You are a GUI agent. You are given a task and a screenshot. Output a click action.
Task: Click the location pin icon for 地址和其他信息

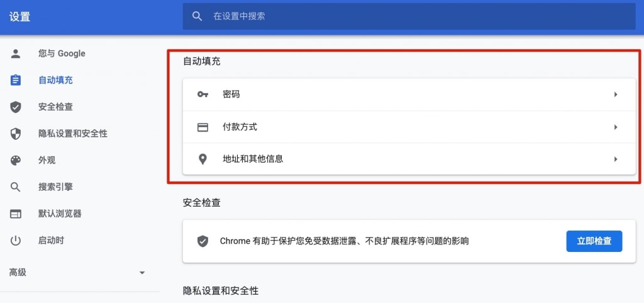203,159
